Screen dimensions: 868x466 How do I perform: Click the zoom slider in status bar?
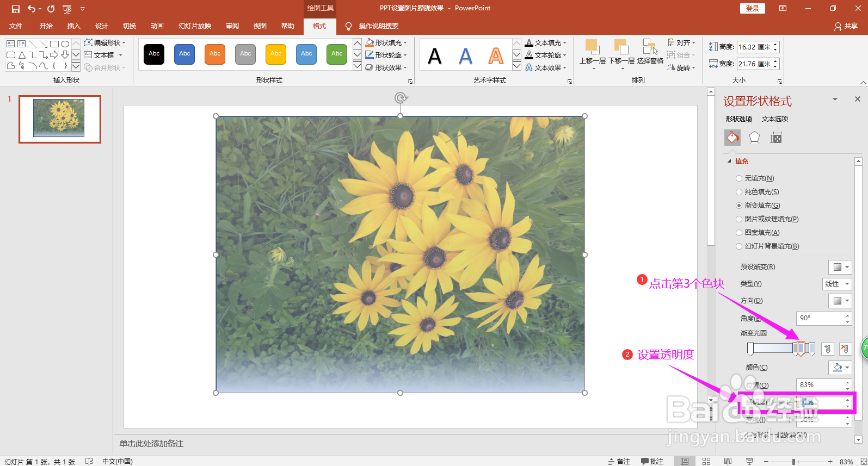[x=794, y=462]
